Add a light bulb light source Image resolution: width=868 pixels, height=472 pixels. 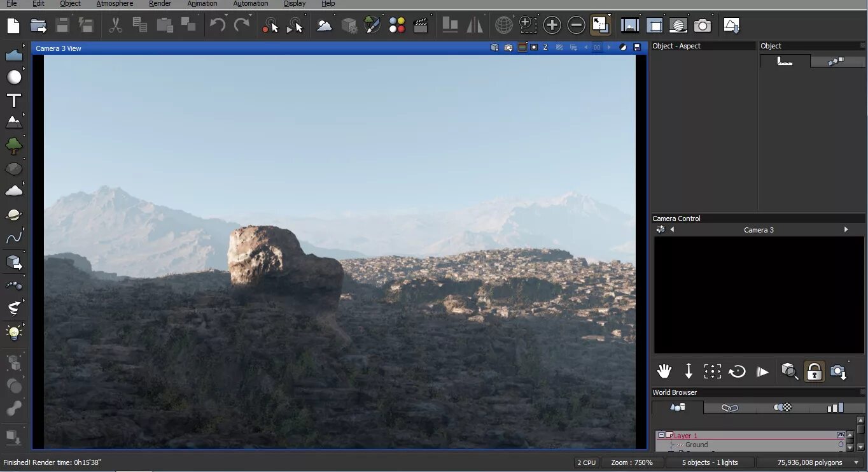[x=14, y=332]
